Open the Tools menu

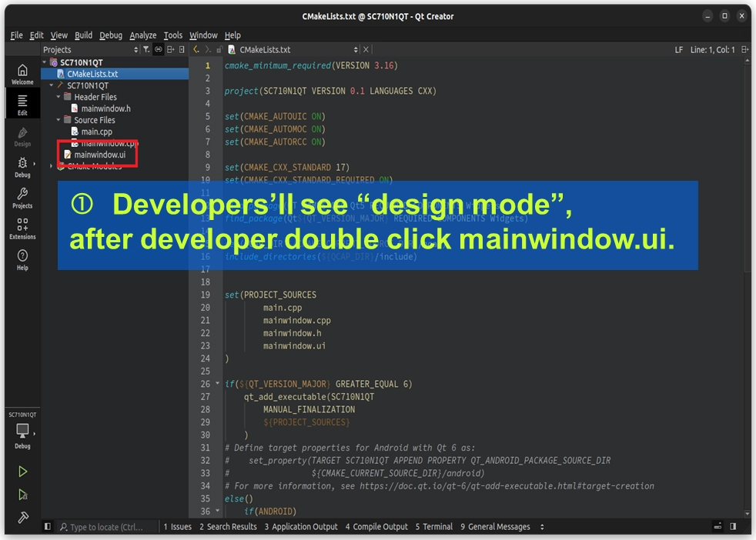coord(172,35)
